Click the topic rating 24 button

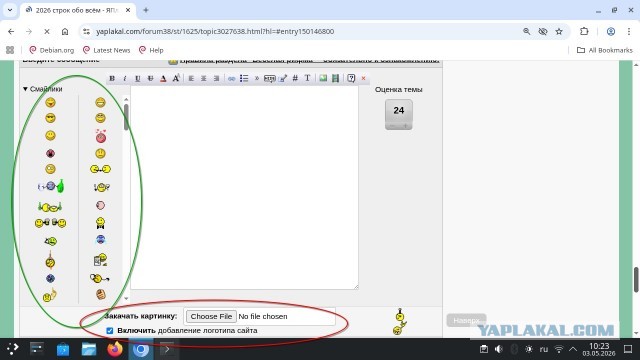399,115
